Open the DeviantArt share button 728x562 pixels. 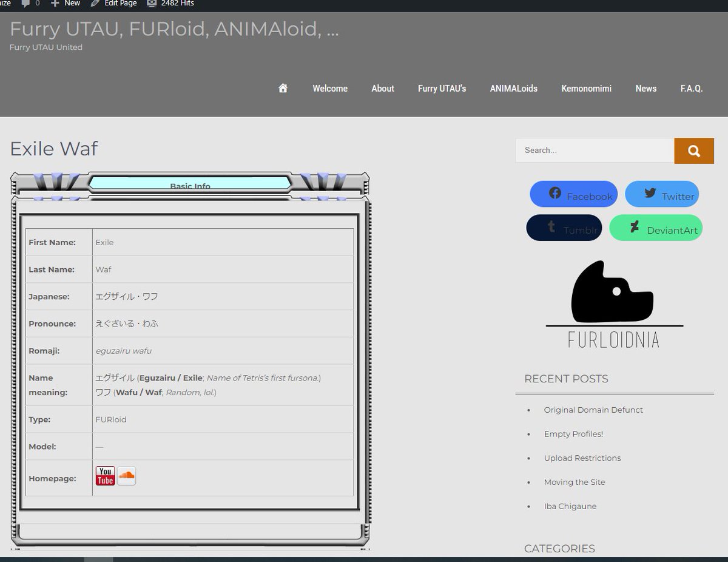656,228
